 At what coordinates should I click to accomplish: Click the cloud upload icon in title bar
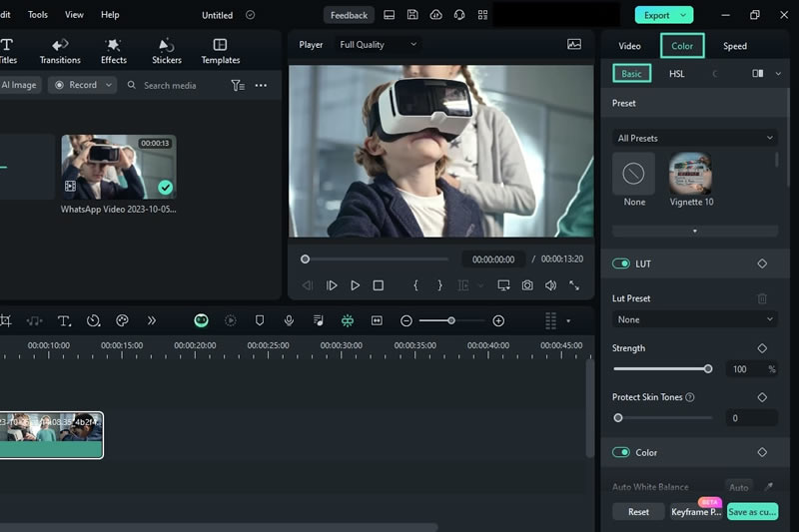coord(435,15)
